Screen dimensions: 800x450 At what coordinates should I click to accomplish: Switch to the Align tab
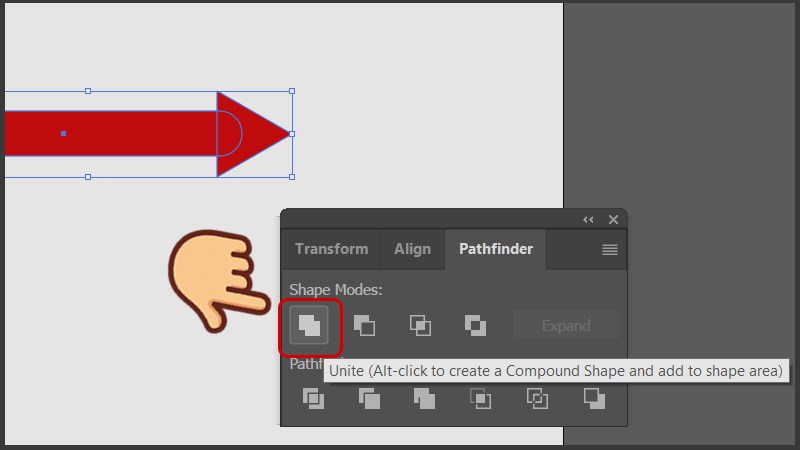tap(412, 249)
